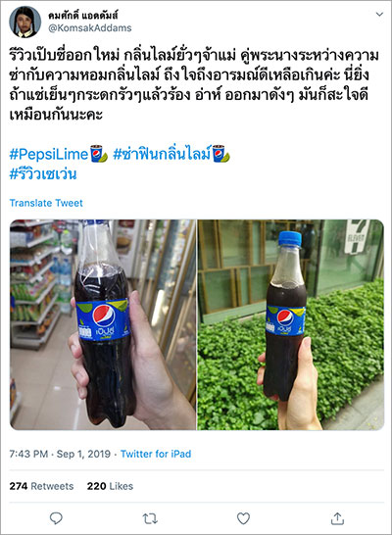Open the #PepsiLime hashtag
This screenshot has width=392, height=535.
pyautogui.click(x=49, y=154)
